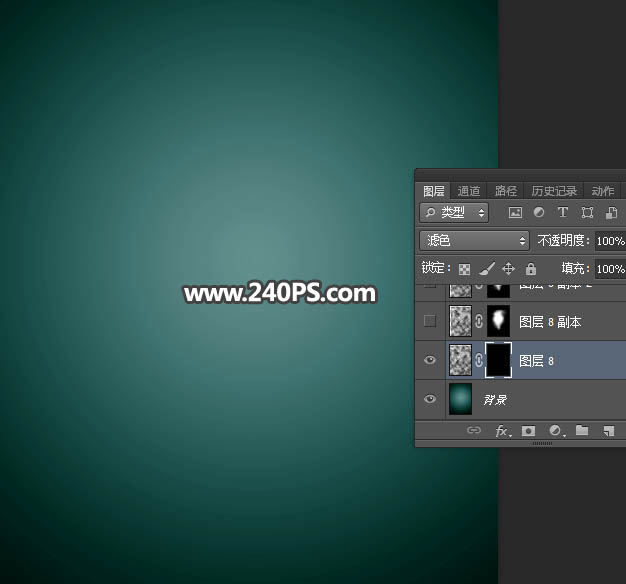
Task: Switch to the 历史记录 tab
Action: tap(553, 191)
